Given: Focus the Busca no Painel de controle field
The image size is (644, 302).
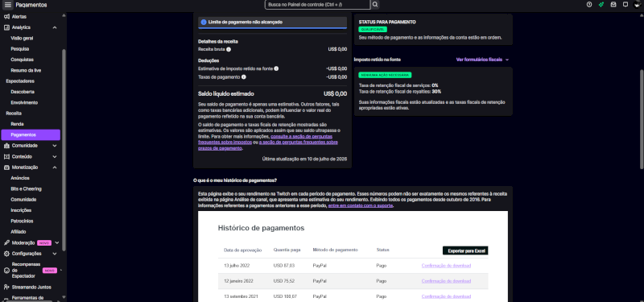Looking at the screenshot, I should (x=317, y=5).
